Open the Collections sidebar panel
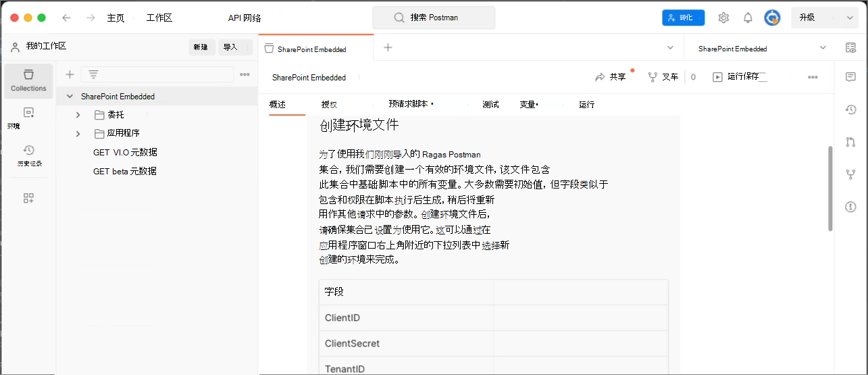868x375 pixels. coord(28,80)
